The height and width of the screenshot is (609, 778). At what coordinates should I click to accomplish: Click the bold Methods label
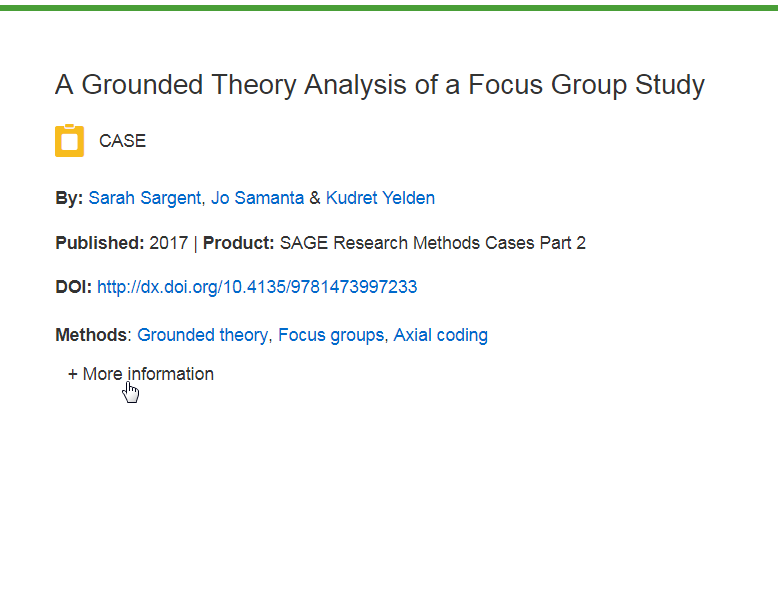click(x=91, y=335)
